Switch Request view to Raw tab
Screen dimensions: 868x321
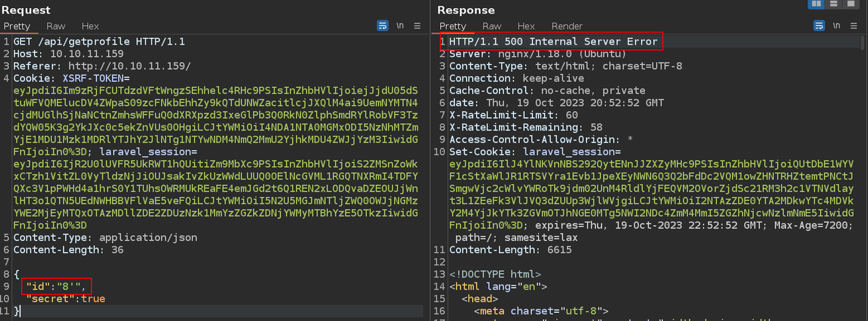(x=56, y=26)
